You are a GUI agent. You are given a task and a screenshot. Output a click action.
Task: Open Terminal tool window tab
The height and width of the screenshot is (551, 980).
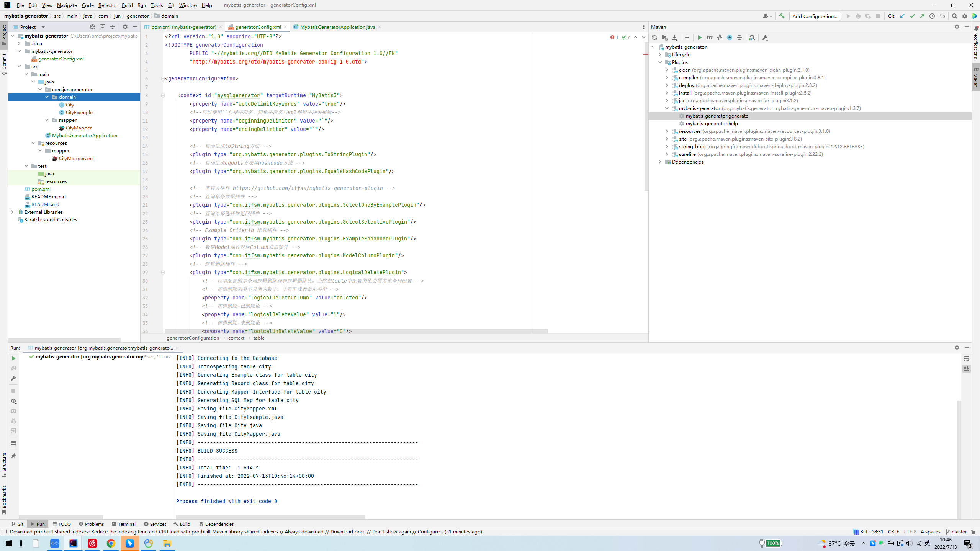pos(124,524)
